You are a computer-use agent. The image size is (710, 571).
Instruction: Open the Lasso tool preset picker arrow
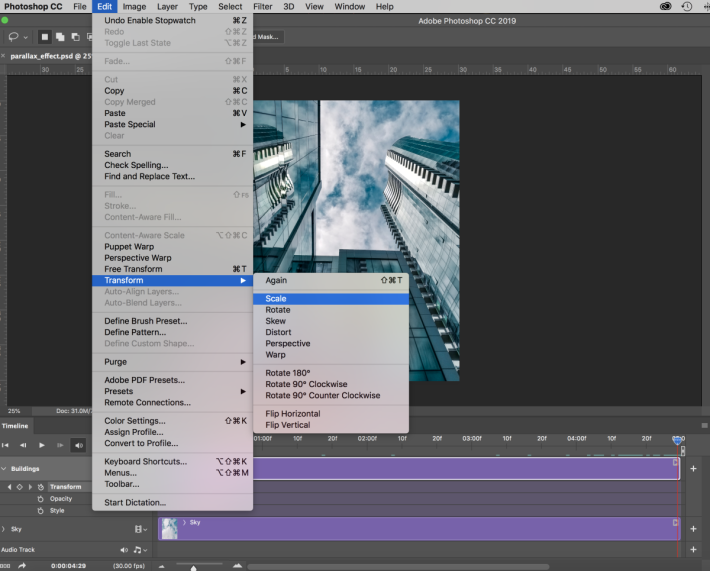click(x=26, y=37)
